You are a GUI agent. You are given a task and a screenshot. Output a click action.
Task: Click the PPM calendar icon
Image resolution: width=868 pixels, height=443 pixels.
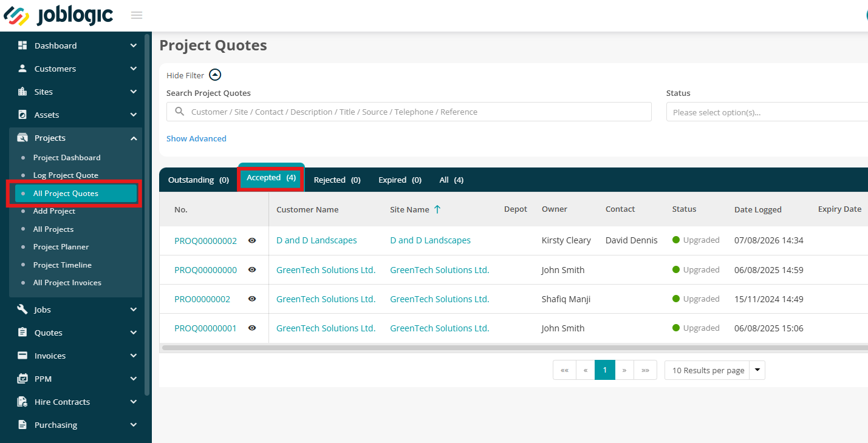[x=22, y=379]
